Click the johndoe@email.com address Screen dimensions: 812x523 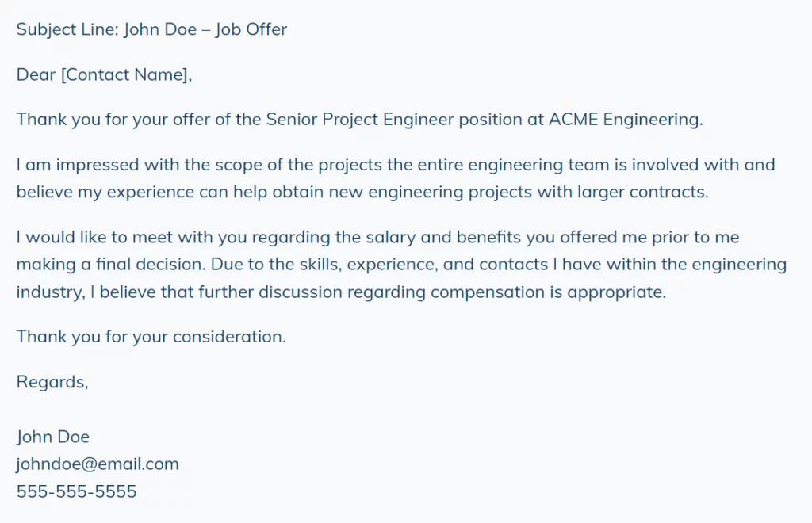tap(98, 464)
